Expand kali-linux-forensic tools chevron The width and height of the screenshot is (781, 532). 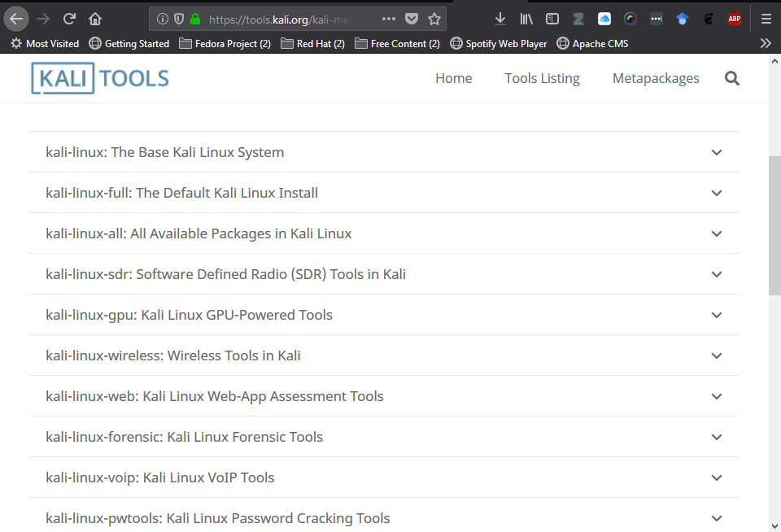[717, 437]
